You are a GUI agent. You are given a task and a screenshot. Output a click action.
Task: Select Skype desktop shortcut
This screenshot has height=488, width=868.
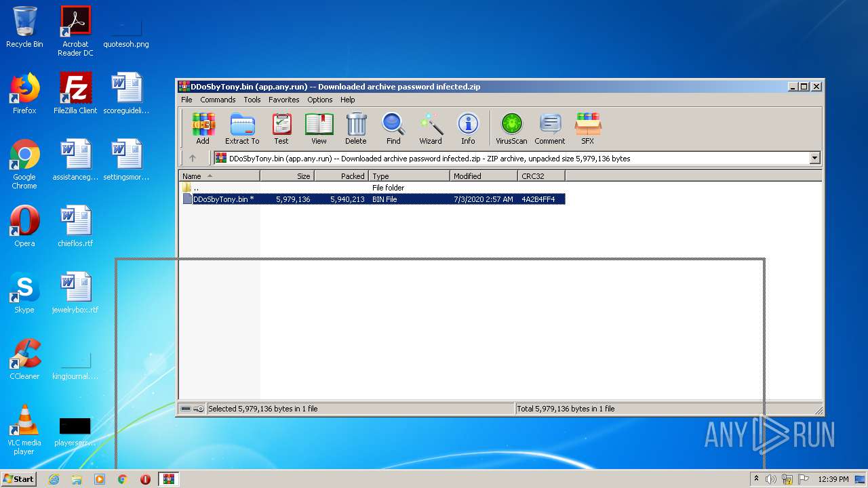click(x=24, y=292)
